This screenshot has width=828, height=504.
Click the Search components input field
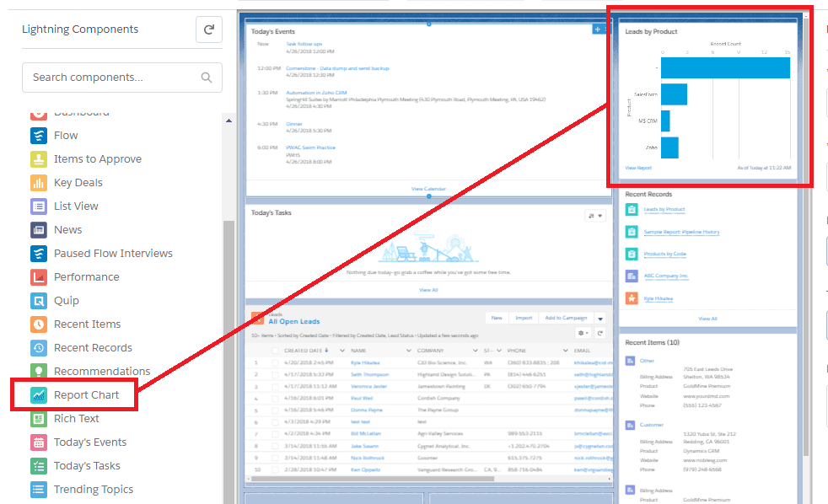click(122, 78)
